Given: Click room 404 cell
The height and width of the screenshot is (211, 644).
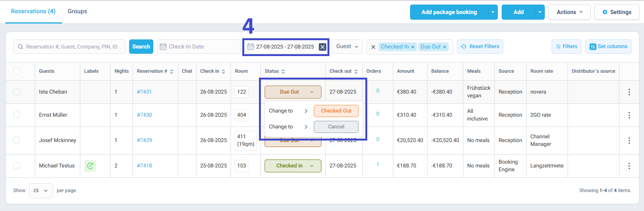Looking at the screenshot, I should pos(242,115).
